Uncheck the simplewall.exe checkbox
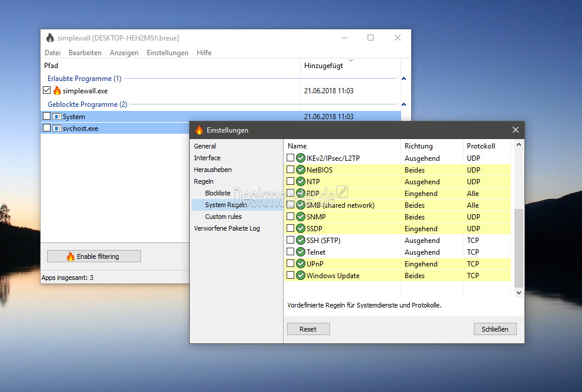Image resolution: width=582 pixels, height=392 pixels. pos(47,90)
